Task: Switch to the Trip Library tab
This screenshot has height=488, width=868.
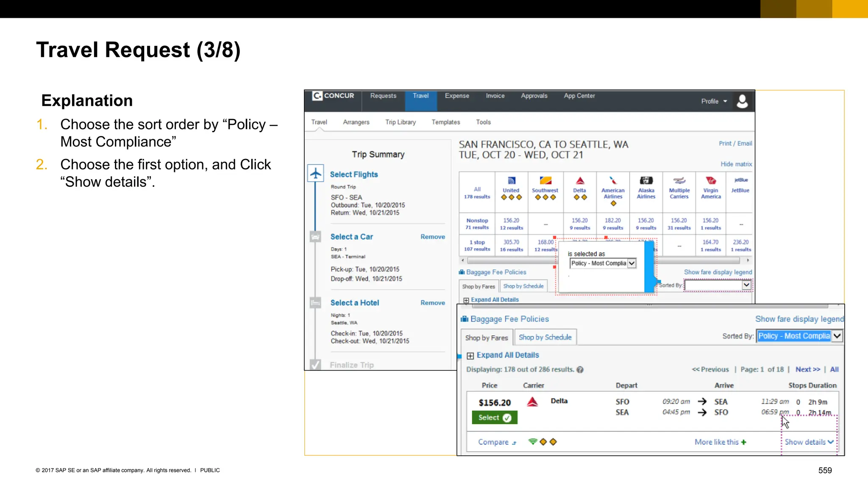Action: (x=401, y=122)
